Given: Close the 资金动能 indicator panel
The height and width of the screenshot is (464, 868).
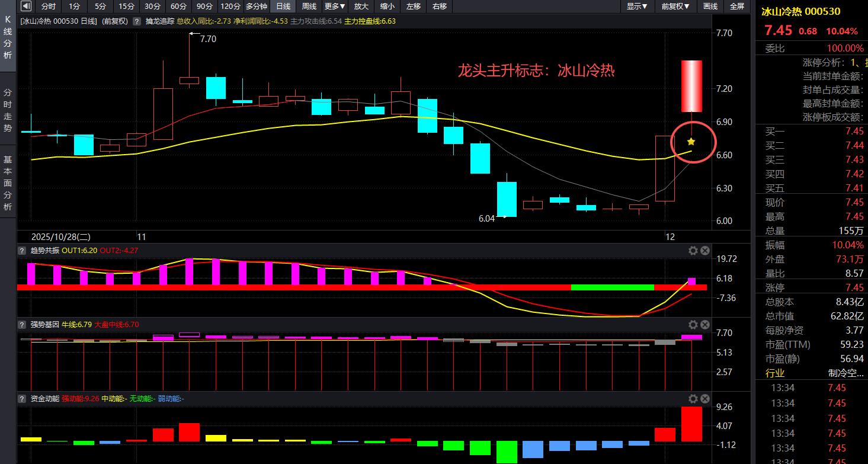Looking at the screenshot, I should pos(705,399).
